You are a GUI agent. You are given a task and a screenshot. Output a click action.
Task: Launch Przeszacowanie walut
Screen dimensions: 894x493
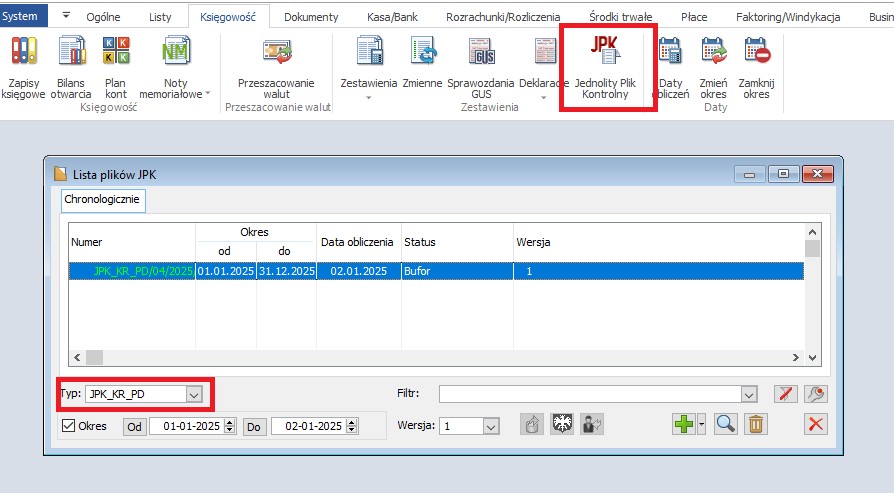(x=277, y=67)
